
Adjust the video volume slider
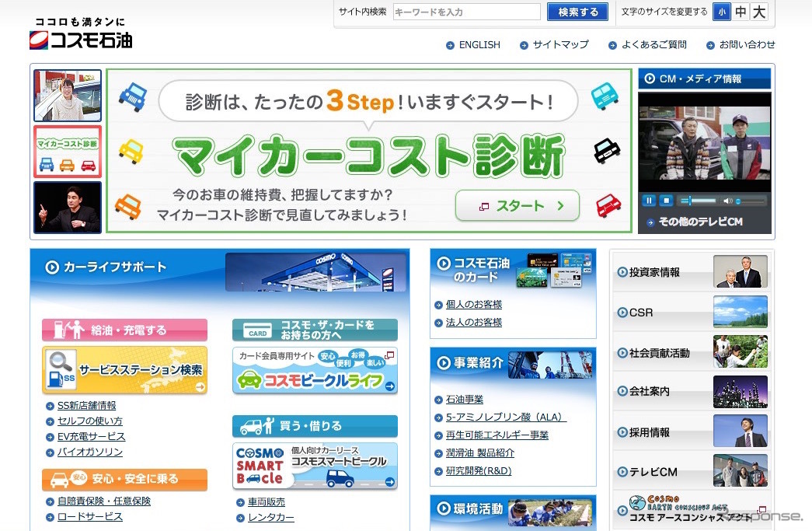(750, 201)
